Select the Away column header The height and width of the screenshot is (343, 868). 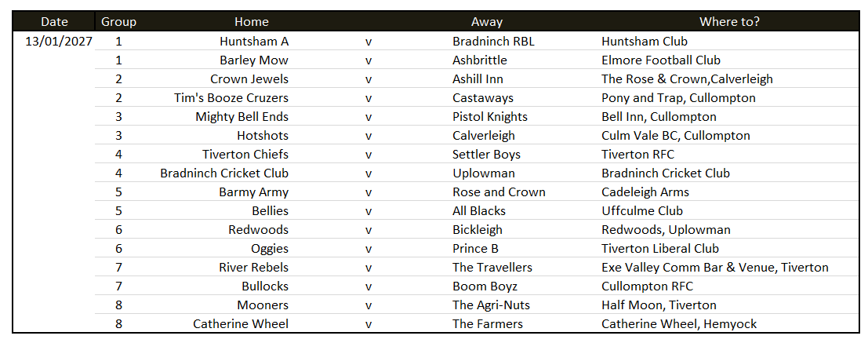487,22
